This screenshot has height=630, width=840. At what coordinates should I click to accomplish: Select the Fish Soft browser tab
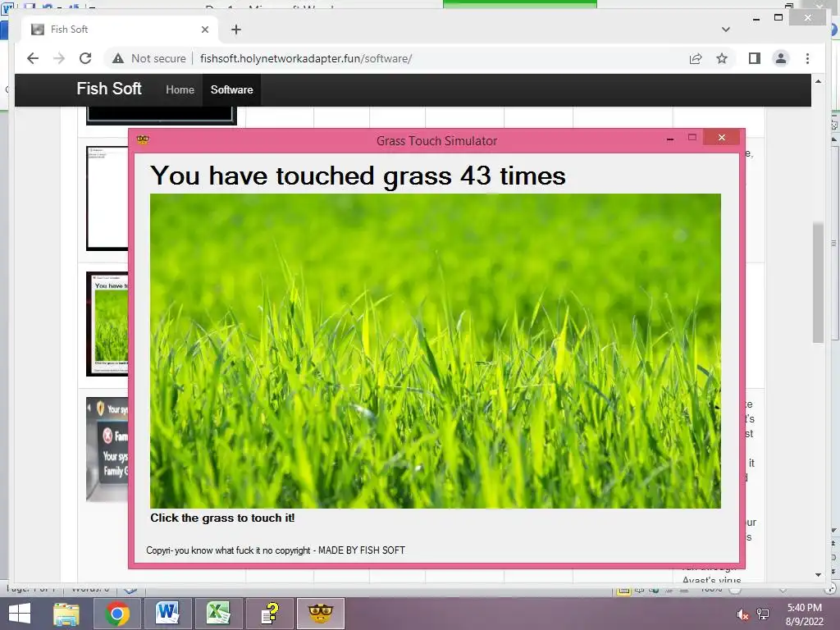coord(120,30)
